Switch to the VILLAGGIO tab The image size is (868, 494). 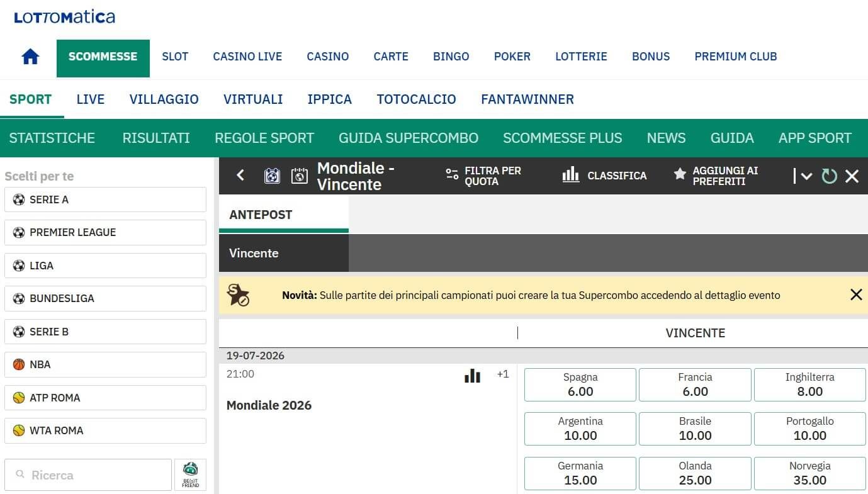(164, 99)
